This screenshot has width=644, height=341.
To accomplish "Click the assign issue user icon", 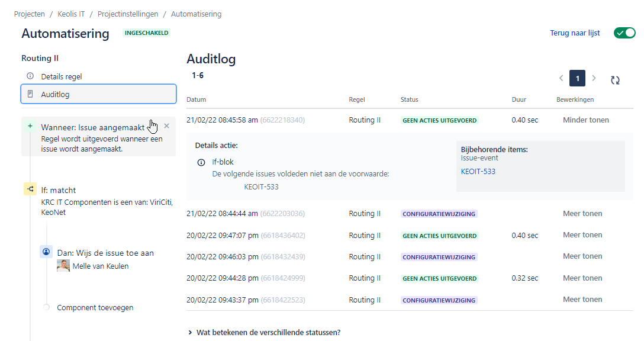I will click(46, 252).
